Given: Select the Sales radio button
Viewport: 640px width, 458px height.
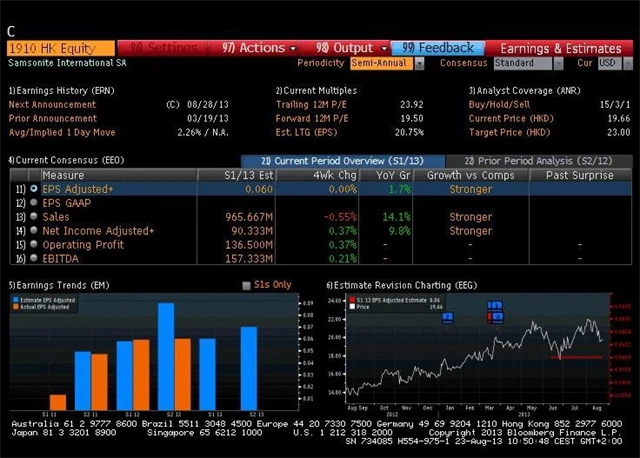Looking at the screenshot, I should coord(34,216).
